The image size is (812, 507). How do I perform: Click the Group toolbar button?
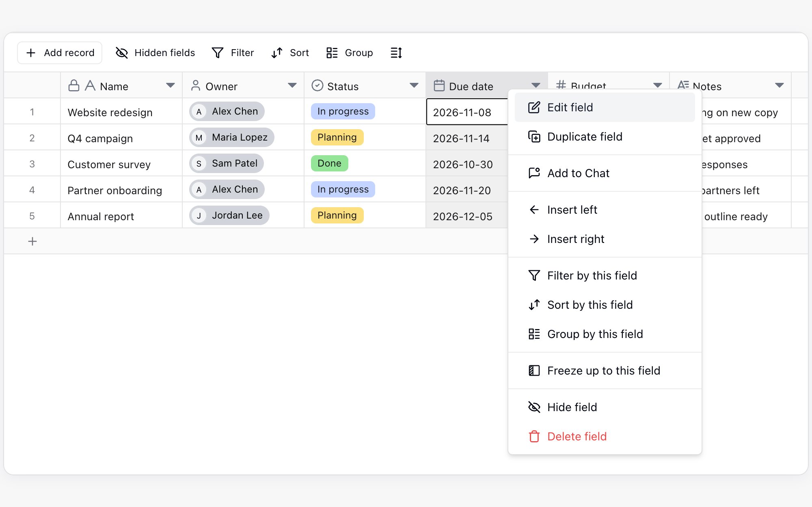point(350,53)
